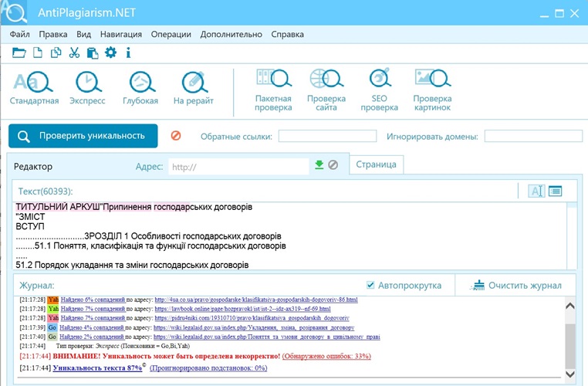The height and width of the screenshot is (386, 588).
Task: Open Пакетная проверка tool
Action: (273, 90)
